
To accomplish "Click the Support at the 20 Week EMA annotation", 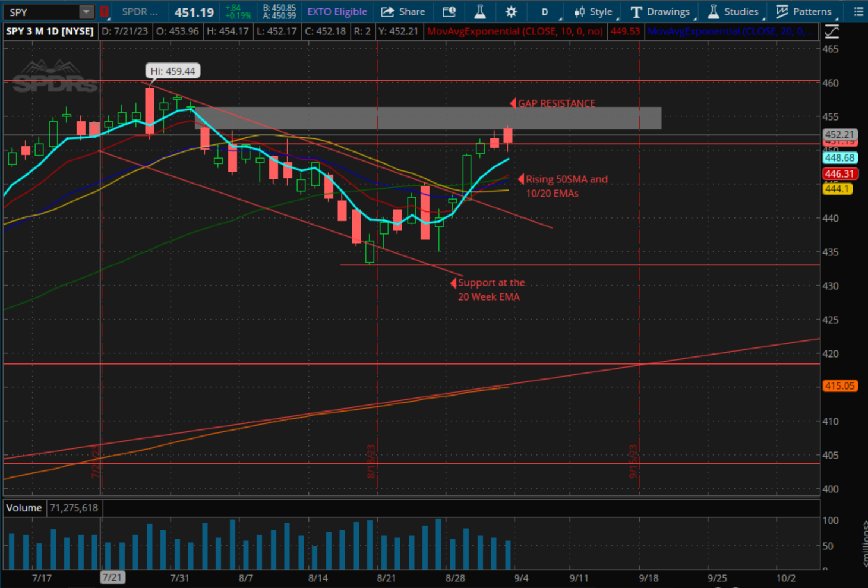I will (491, 290).
